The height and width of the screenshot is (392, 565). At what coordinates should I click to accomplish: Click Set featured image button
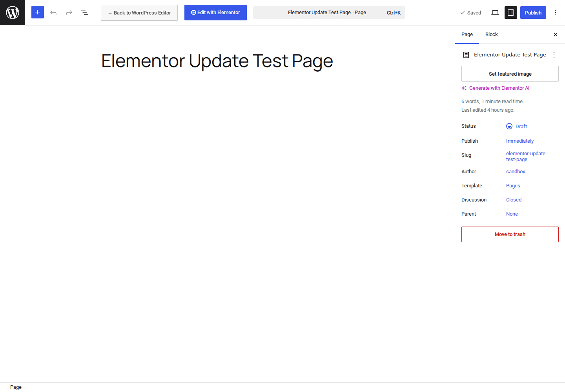[x=510, y=74]
